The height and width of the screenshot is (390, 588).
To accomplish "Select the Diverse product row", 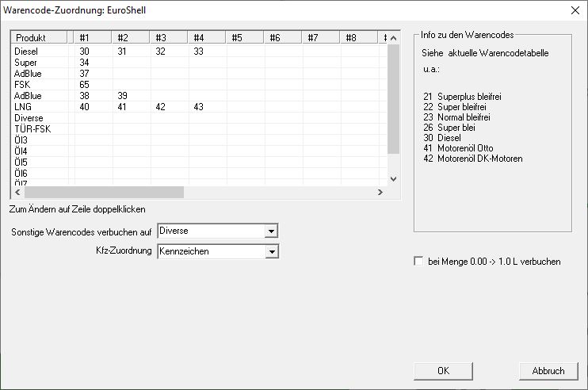I will tap(200, 118).
